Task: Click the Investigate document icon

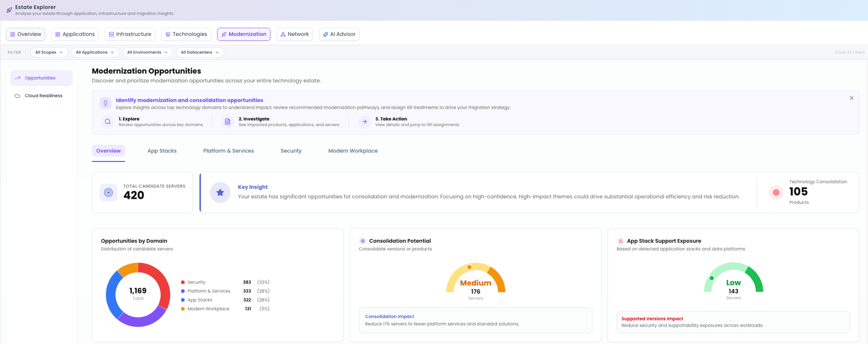Action: pos(227,122)
